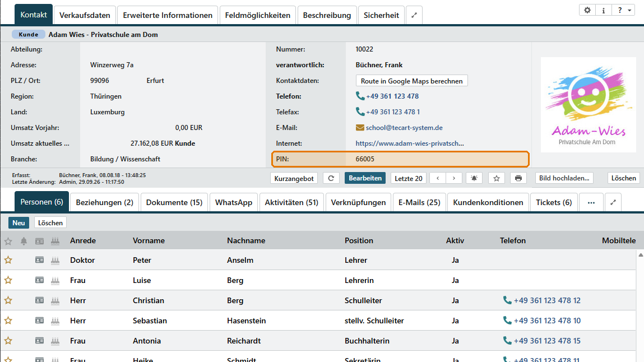The image size is (644, 362).
Task: Sort by the bell column header
Action: (x=24, y=241)
